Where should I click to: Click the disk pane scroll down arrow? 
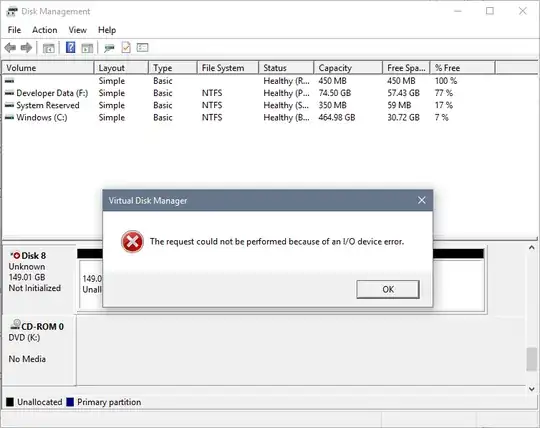click(x=532, y=389)
